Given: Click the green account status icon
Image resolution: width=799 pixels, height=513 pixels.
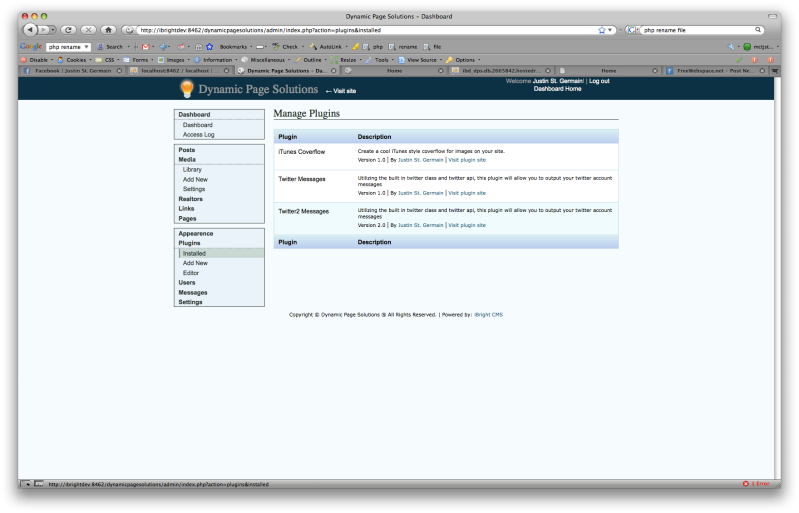Looking at the screenshot, I should (x=747, y=47).
